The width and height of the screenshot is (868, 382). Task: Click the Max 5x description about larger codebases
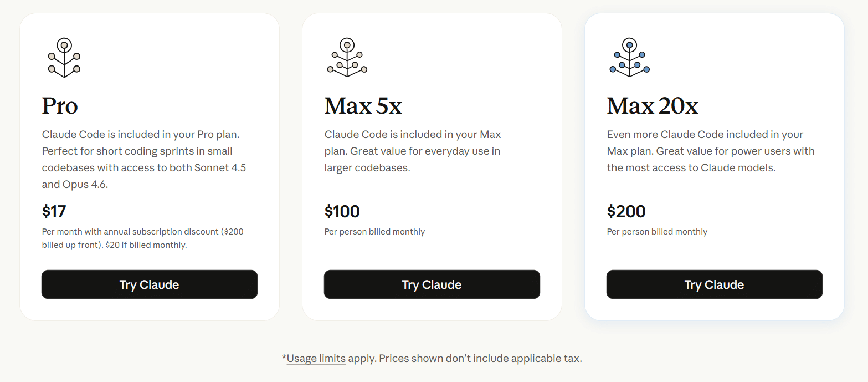[x=412, y=151]
